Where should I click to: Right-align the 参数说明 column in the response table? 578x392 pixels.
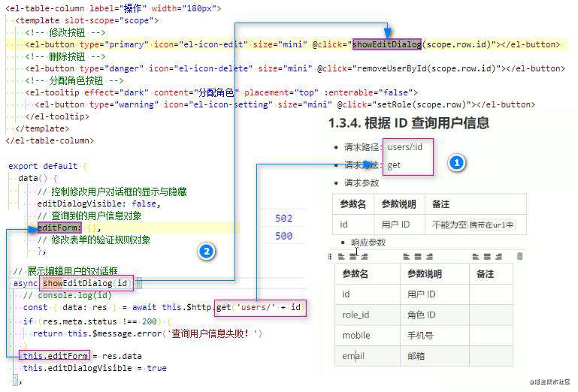429,256
